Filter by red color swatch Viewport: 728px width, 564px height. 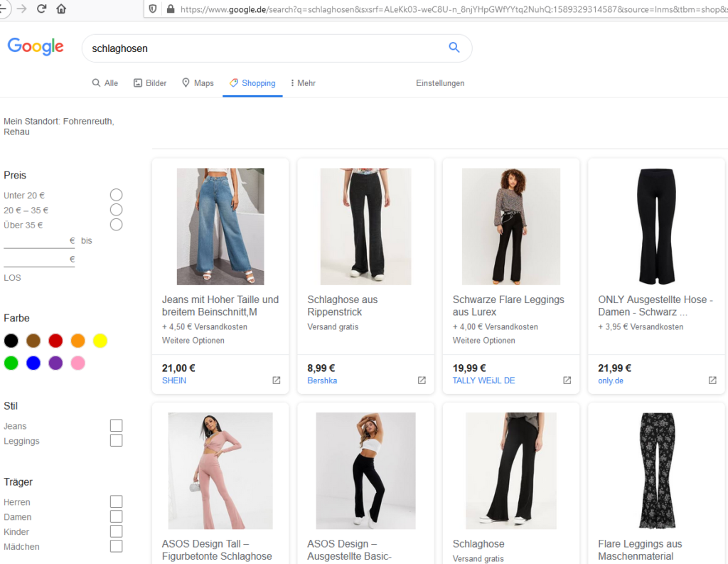55,341
